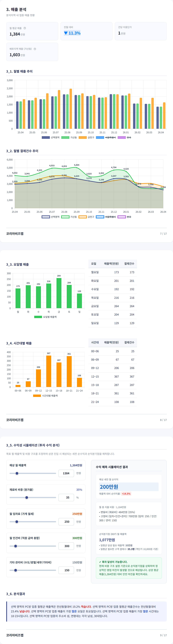Click the 예상 월 매출액 slider

33,473
